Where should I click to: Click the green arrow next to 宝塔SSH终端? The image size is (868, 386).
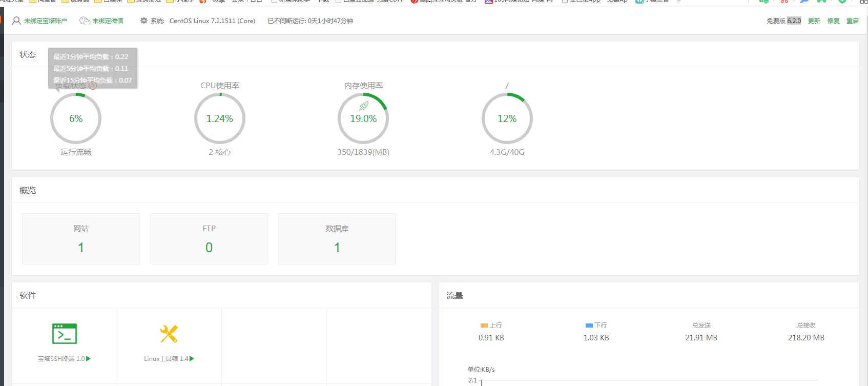click(x=89, y=359)
